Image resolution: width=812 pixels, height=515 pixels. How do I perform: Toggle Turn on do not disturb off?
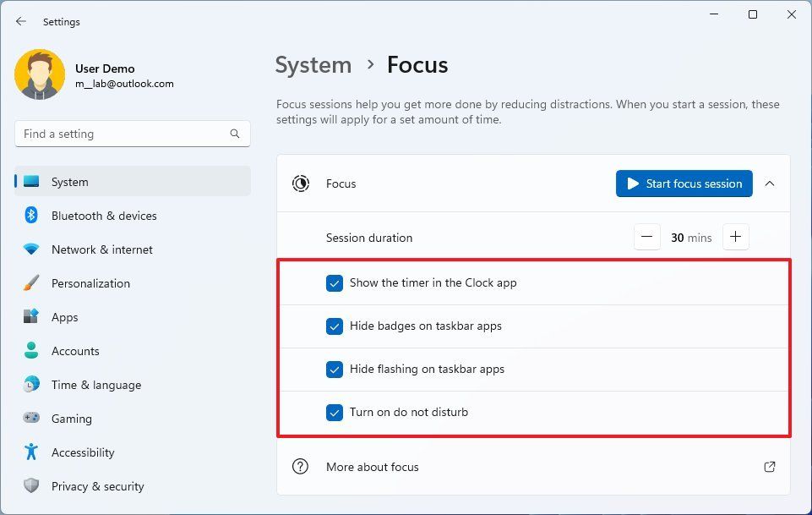pyautogui.click(x=335, y=413)
